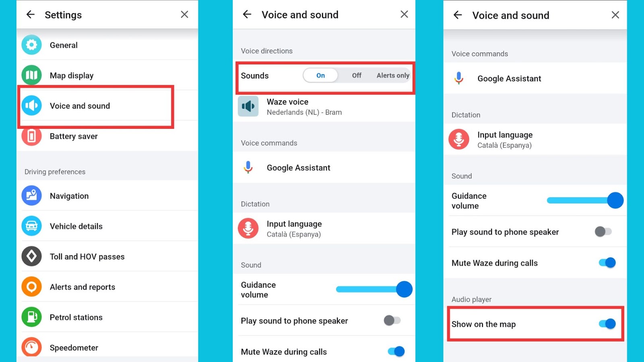Tap the Voice and sound speaker icon
The width and height of the screenshot is (644, 362).
[31, 105]
